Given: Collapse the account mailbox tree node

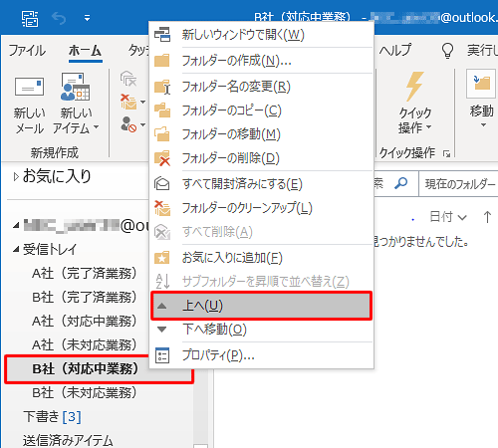Looking at the screenshot, I should pyautogui.click(x=16, y=226).
